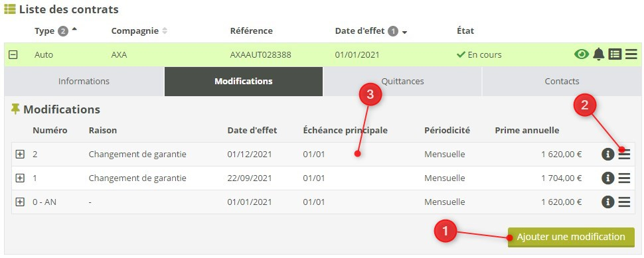Open hamburger menu of AXA contract row
Image resolution: width=644 pixels, height=258 pixels.
631,54
